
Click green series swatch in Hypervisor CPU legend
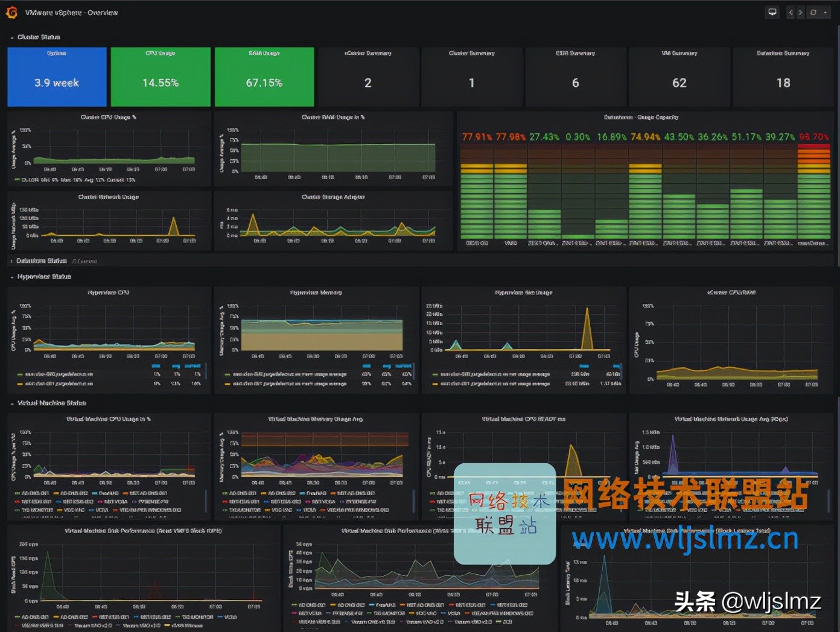(21, 374)
